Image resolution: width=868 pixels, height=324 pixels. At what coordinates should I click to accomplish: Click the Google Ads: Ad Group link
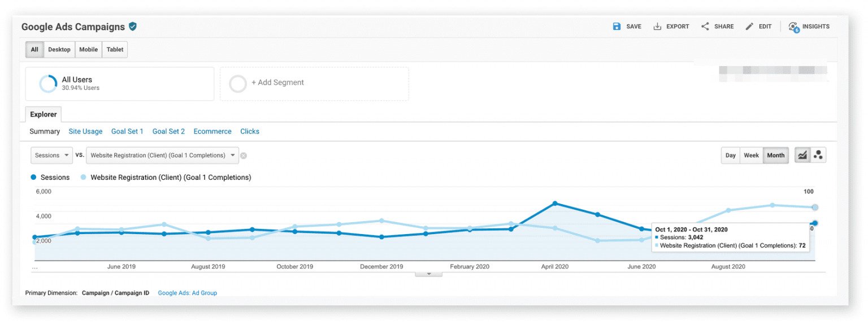click(188, 293)
